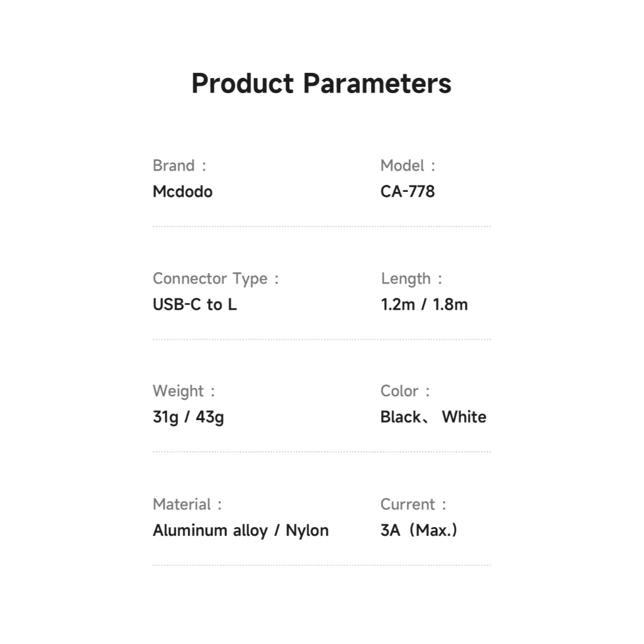Select the CA-778 model number
This screenshot has height=644, width=644.
click(x=408, y=192)
